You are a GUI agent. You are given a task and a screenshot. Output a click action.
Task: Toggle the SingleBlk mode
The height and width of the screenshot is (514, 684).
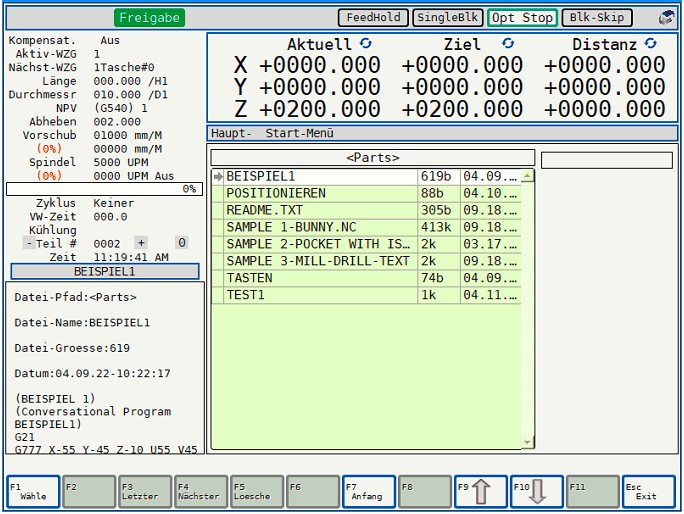point(448,17)
